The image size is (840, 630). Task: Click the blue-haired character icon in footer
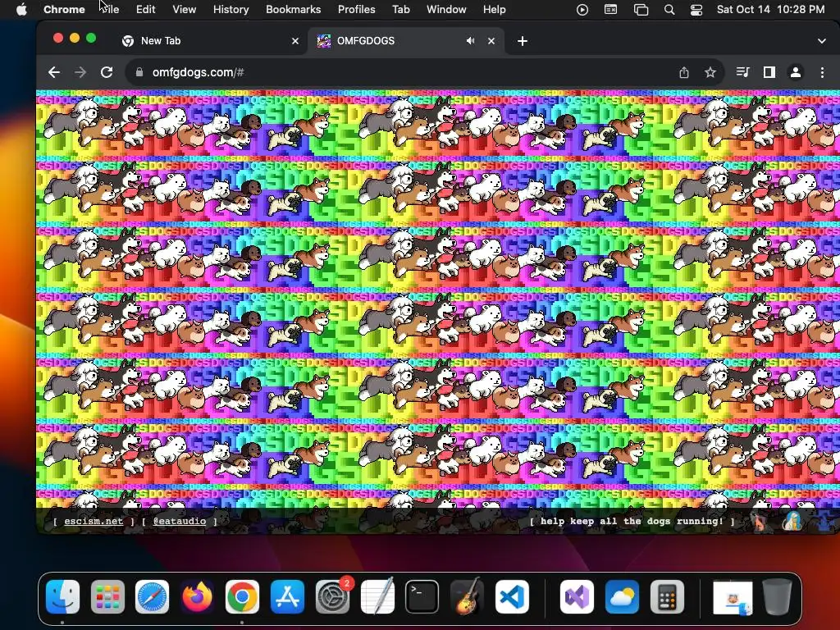792,521
